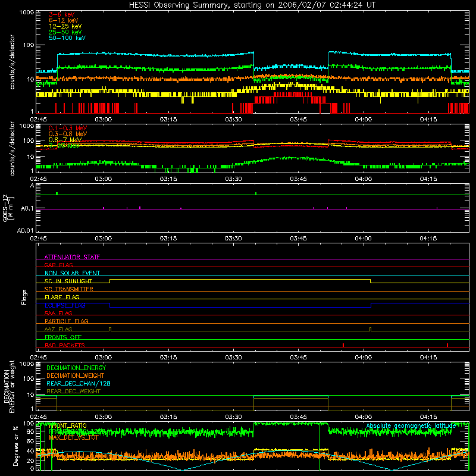
Task: Select the DECIMATION_ENERGY legend label
Action: (76, 368)
